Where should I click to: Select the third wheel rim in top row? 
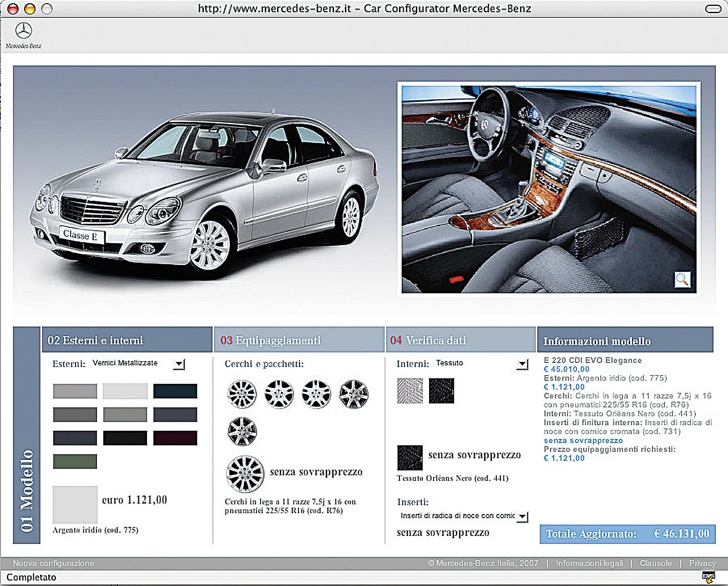pyautogui.click(x=316, y=394)
